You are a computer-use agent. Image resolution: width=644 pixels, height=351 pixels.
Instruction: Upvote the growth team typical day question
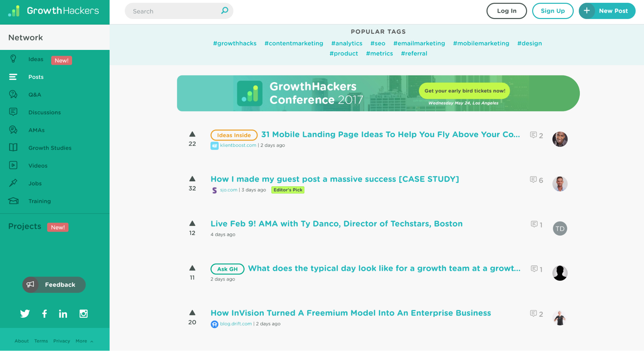(192, 268)
